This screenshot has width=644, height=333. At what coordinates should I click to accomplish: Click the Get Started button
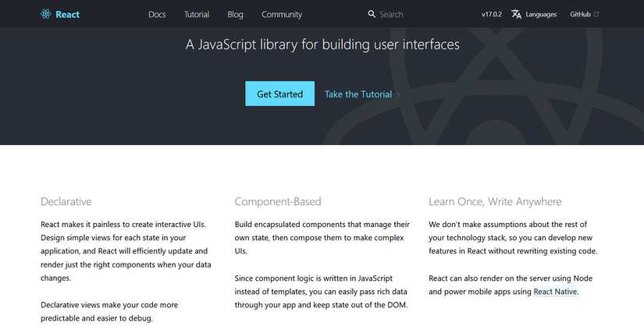pyautogui.click(x=280, y=94)
